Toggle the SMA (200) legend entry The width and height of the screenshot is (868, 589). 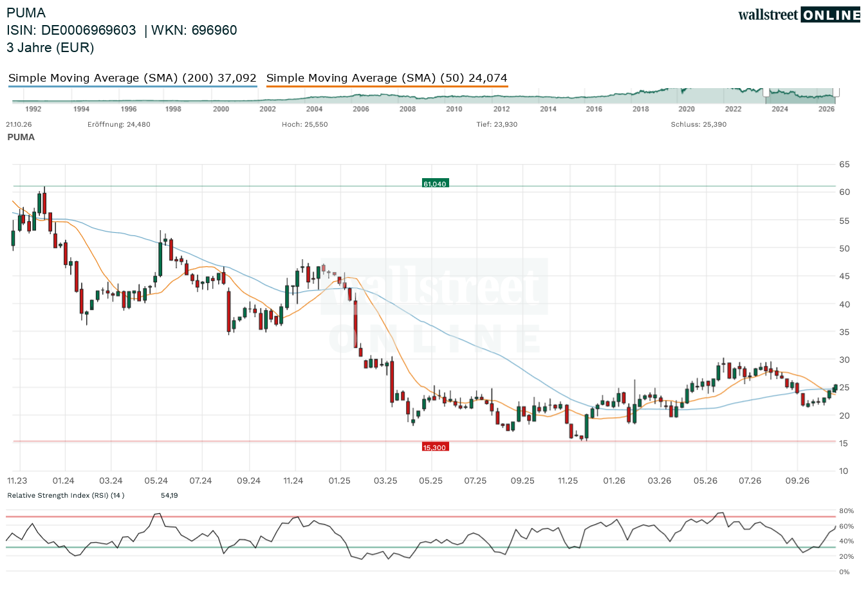133,78
